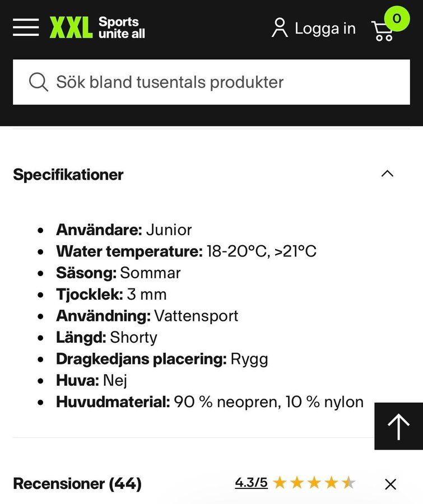Select the Tjocklek: 3 mm line

(x=111, y=295)
